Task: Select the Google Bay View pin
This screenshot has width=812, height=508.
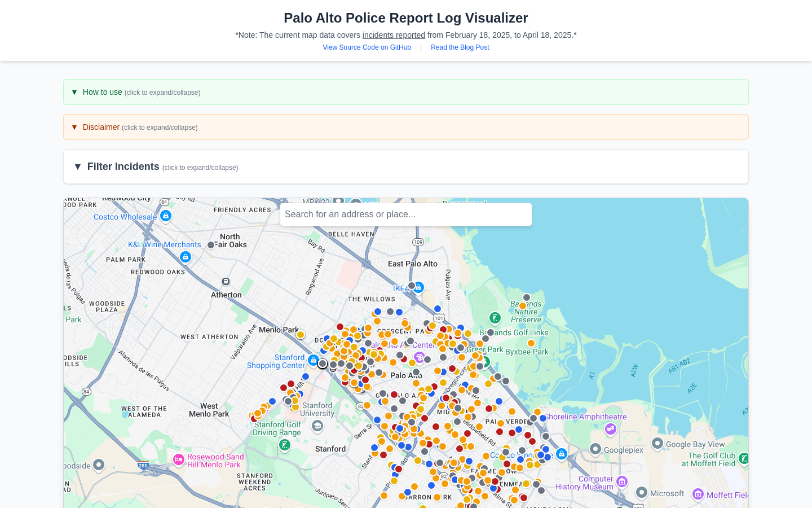Action: coord(657,444)
